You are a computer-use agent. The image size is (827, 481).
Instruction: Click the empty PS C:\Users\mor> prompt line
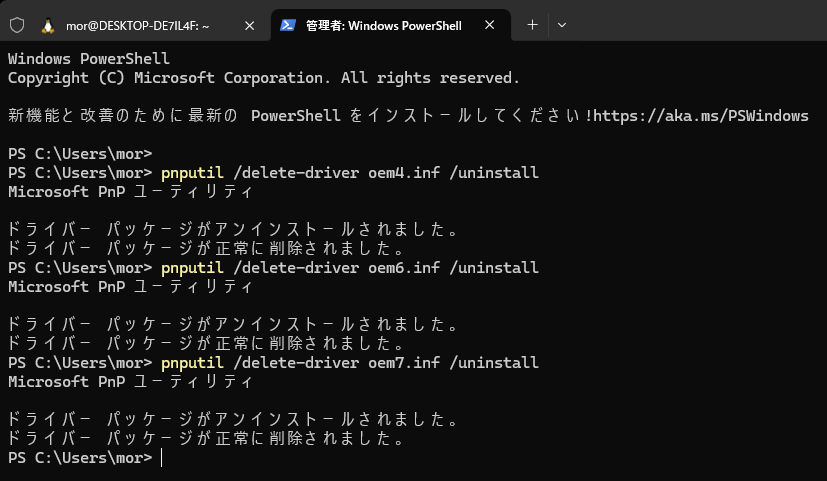(80, 153)
